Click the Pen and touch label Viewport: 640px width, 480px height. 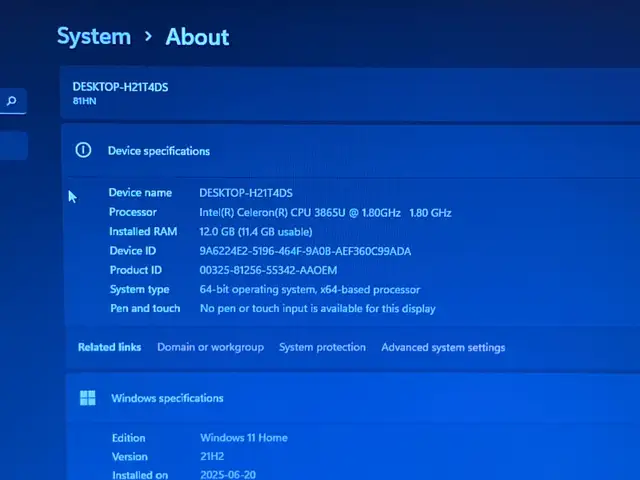point(145,308)
